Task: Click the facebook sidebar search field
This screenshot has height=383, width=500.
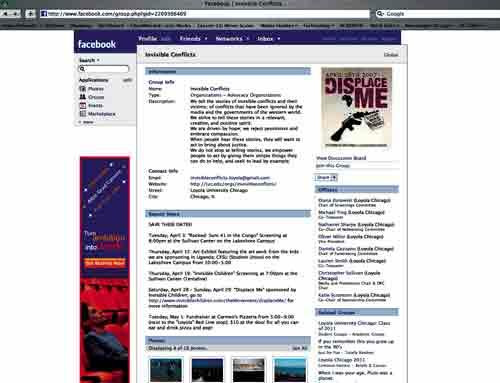Action: click(x=104, y=69)
